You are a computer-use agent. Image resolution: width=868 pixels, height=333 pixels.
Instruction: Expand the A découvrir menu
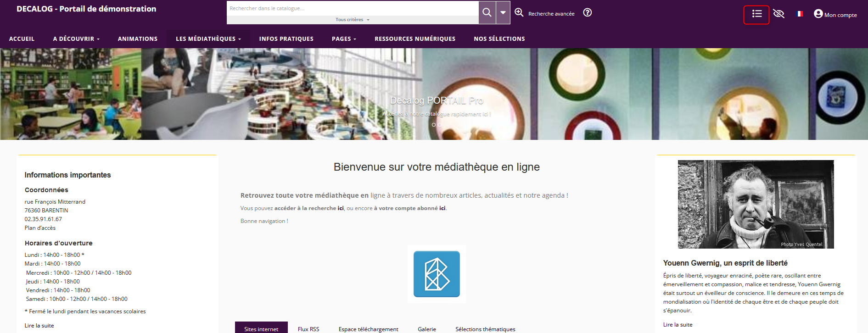[x=76, y=39]
